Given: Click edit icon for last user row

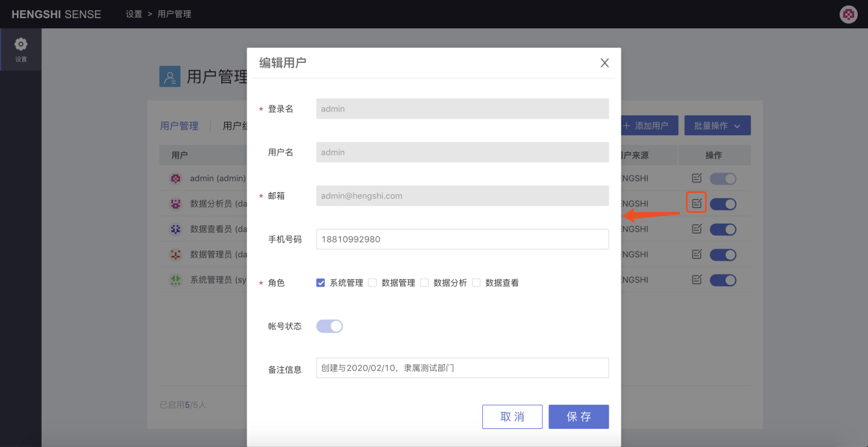Looking at the screenshot, I should [697, 280].
